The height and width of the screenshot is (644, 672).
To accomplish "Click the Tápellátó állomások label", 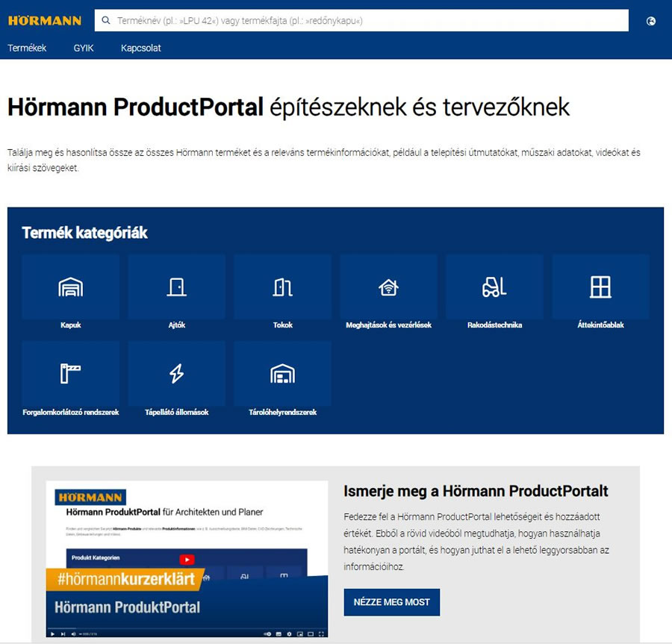I will click(x=176, y=412).
